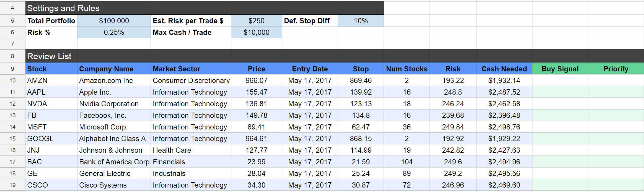Select the BAC ticker cell

coord(51,162)
